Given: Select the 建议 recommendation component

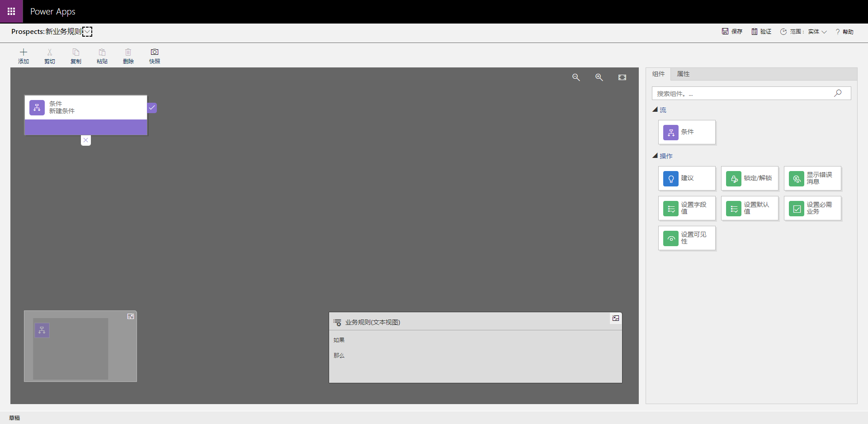Looking at the screenshot, I should coord(687,178).
